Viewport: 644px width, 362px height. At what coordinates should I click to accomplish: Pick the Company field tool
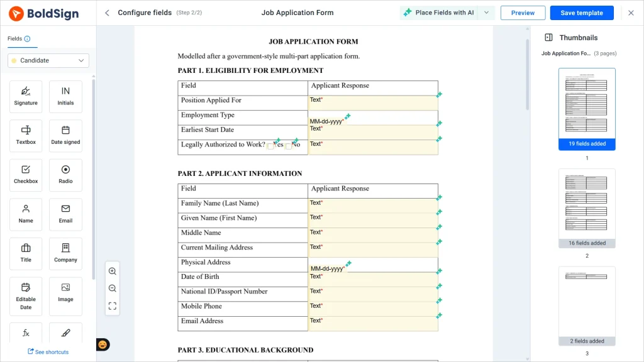pos(65,254)
